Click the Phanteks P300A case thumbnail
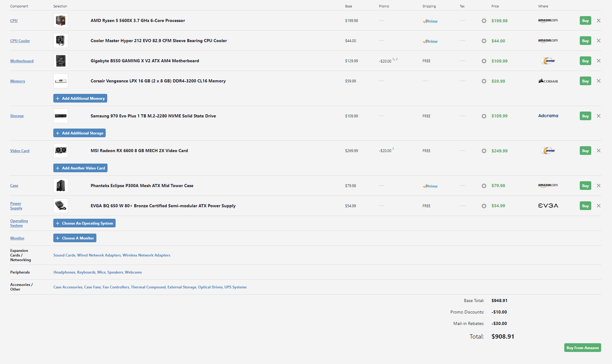Image resolution: width=612 pixels, height=364 pixels. [x=61, y=186]
